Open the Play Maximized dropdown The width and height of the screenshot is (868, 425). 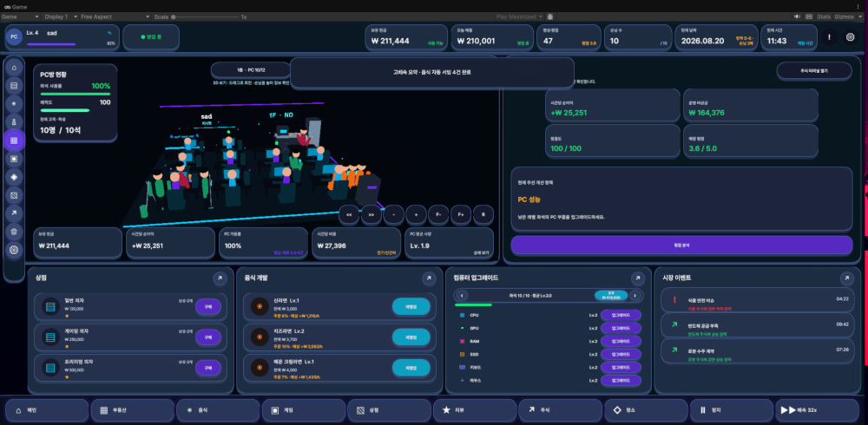pos(519,17)
